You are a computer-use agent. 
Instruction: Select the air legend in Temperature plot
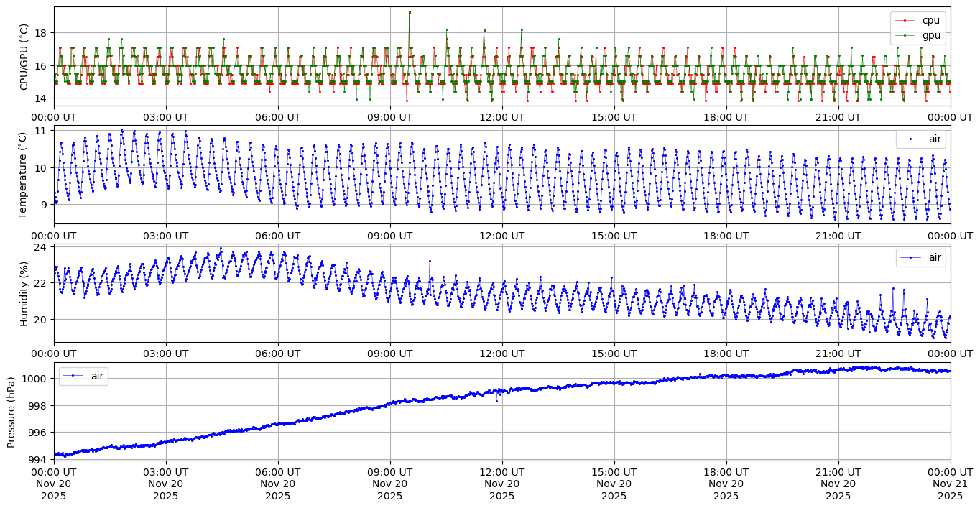point(921,139)
